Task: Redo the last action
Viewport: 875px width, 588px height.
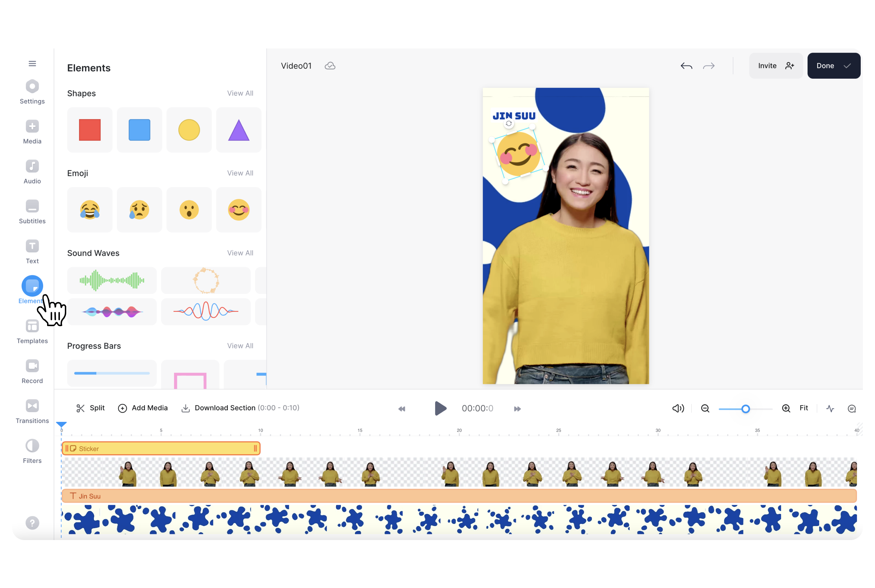Action: 709,66
